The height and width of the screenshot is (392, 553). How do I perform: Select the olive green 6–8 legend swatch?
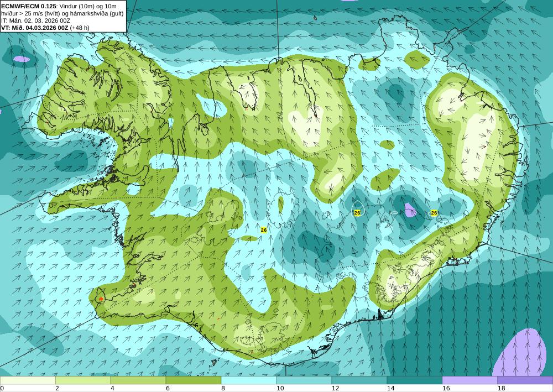194,380
